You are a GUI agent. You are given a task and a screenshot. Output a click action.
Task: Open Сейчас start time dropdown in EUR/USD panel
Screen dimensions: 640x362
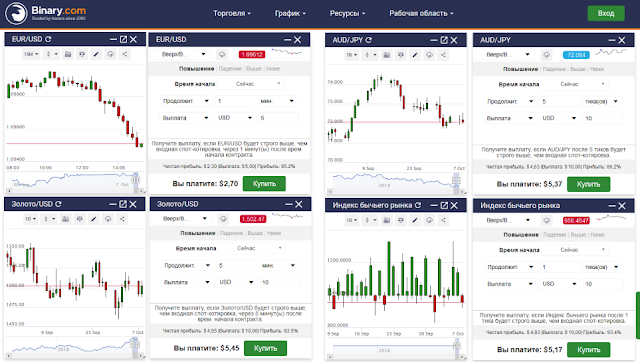251,84
